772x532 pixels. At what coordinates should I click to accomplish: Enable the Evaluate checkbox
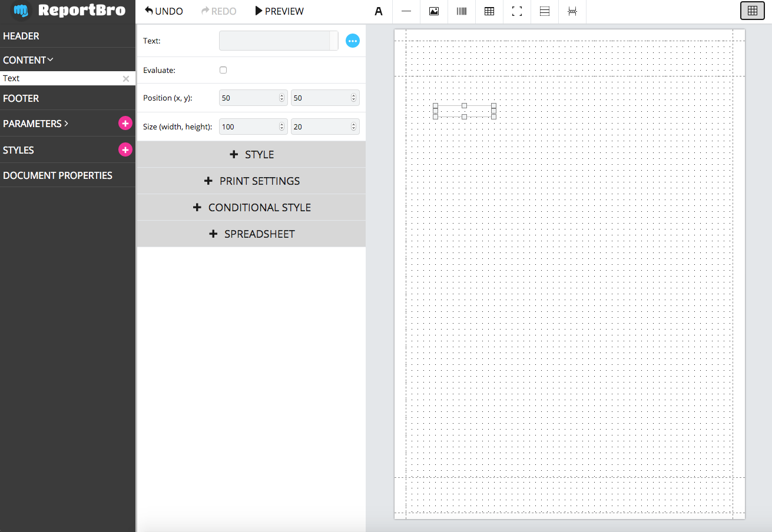tap(223, 70)
